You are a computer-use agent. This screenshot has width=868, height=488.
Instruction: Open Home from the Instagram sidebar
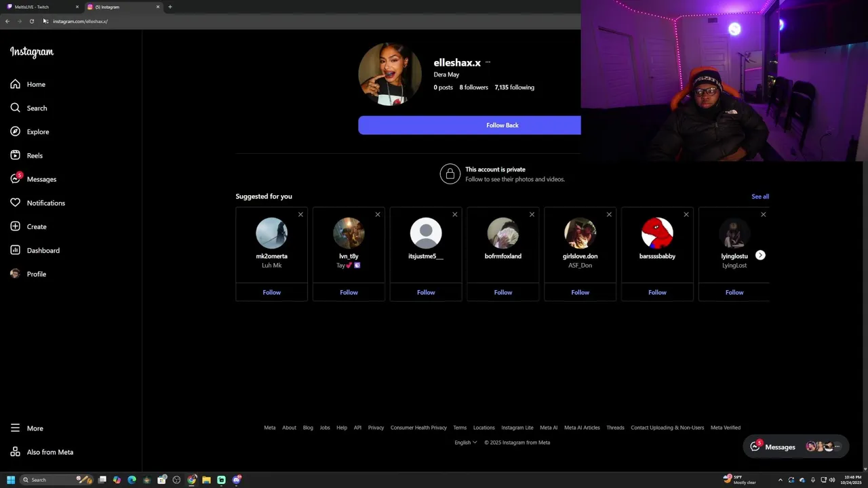click(28, 85)
